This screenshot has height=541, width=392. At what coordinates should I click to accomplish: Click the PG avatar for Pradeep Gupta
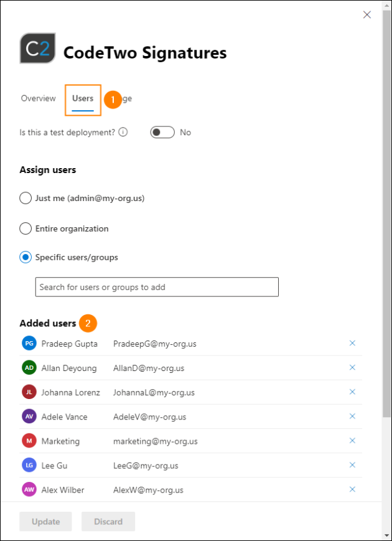(29, 343)
